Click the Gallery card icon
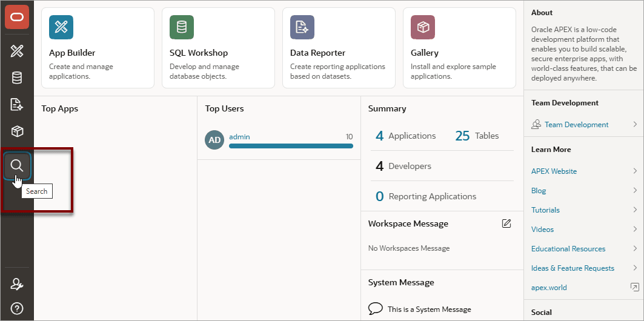The image size is (644, 321). (423, 27)
